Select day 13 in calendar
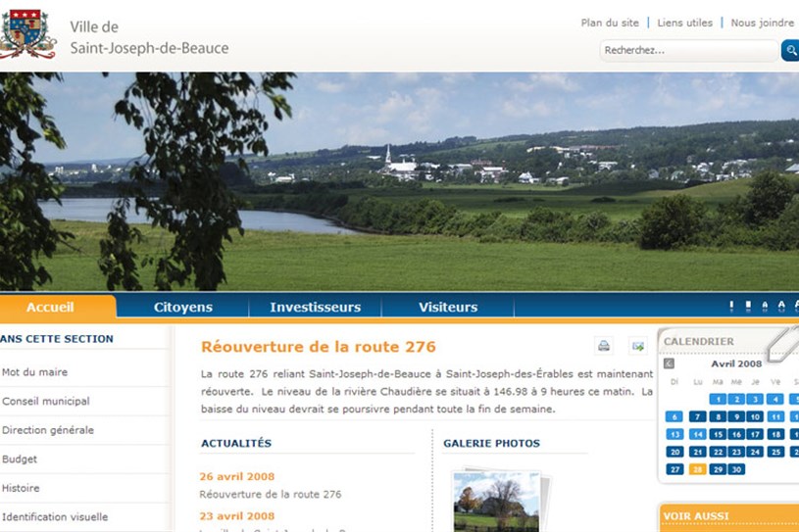The width and height of the screenshot is (799, 532). pos(674,434)
